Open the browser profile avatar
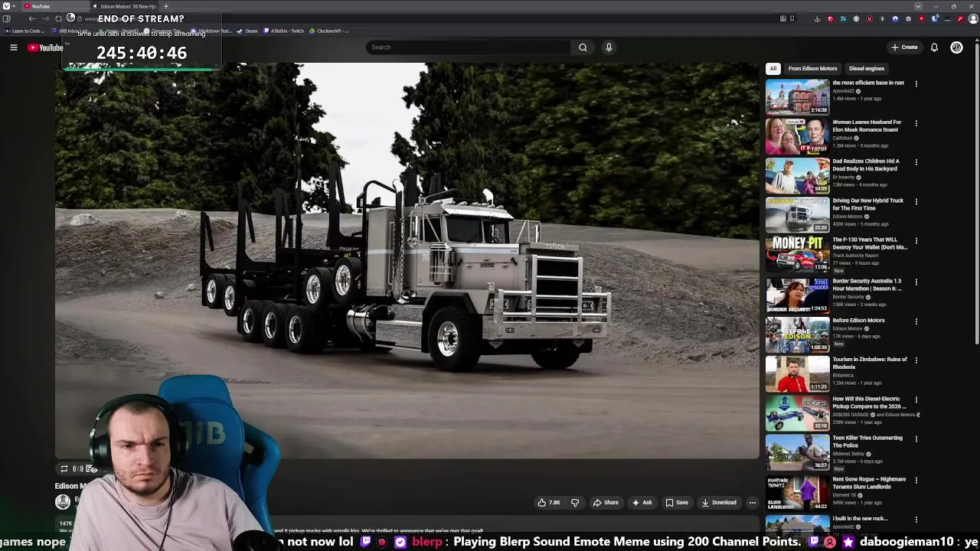The height and width of the screenshot is (551, 980). pos(973,18)
